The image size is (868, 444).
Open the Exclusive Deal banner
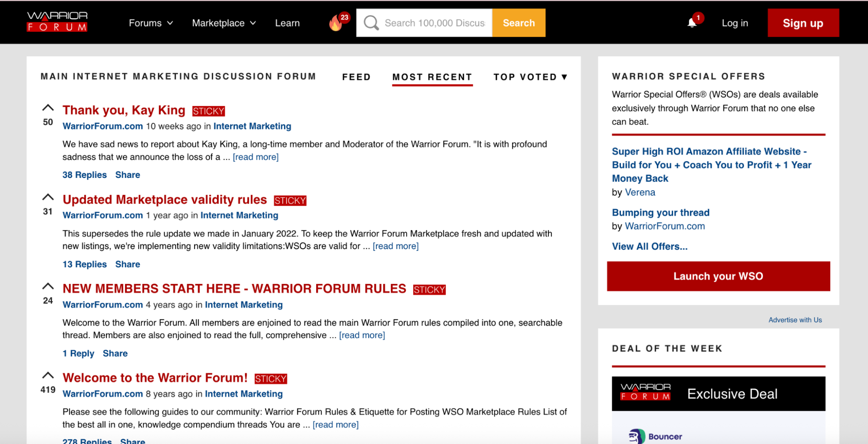click(x=719, y=394)
